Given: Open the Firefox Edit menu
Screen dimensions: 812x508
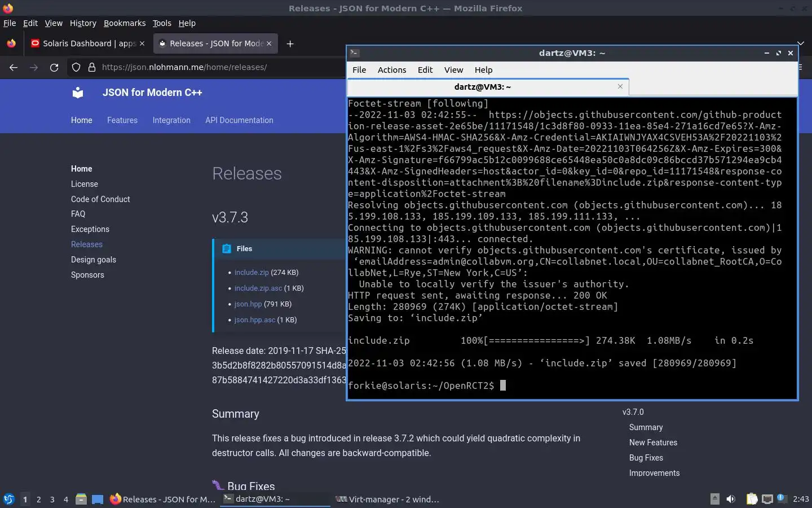Looking at the screenshot, I should (30, 23).
